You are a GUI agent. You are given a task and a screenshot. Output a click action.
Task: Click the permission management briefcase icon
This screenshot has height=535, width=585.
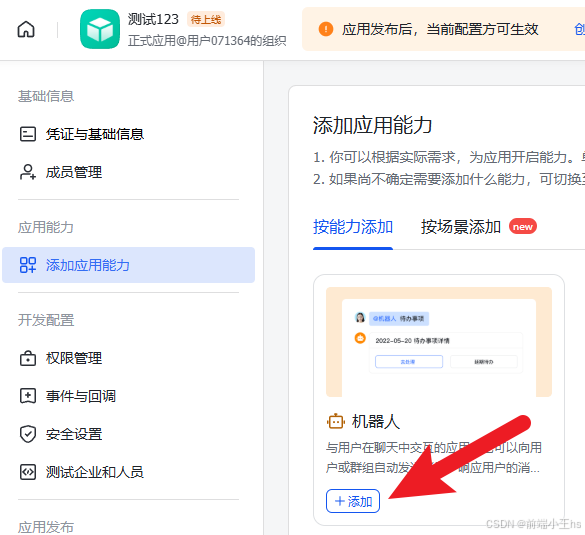pyautogui.click(x=28, y=358)
